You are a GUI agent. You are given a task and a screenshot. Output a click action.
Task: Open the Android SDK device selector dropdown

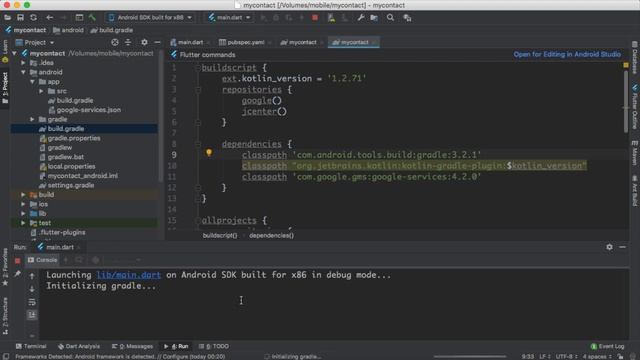150,18
